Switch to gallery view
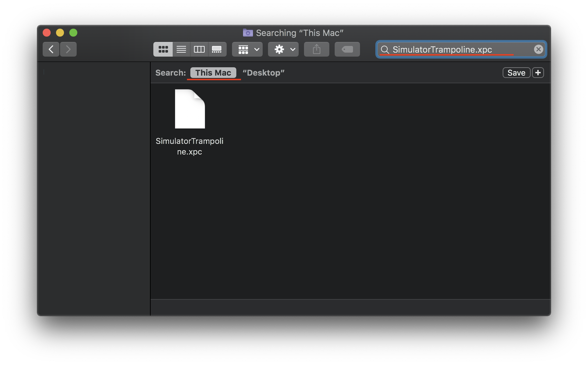The width and height of the screenshot is (588, 365). point(217,49)
